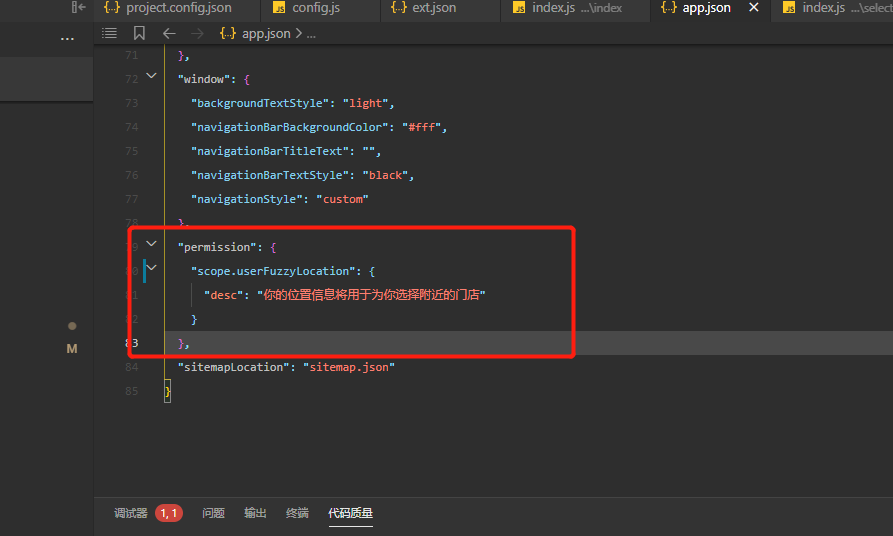
Task: Close the app.json tab
Action: click(x=753, y=7)
